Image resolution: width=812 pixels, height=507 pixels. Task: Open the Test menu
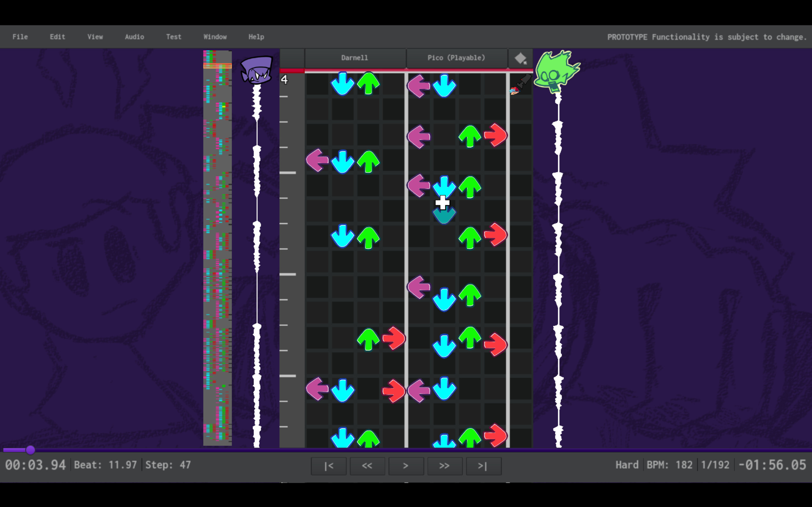pyautogui.click(x=174, y=37)
